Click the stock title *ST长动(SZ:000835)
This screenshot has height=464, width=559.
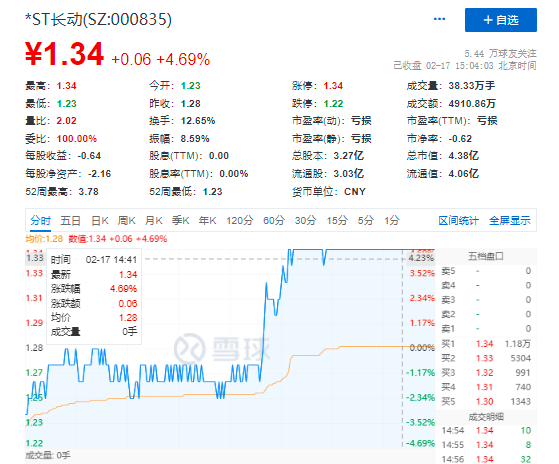[98, 19]
